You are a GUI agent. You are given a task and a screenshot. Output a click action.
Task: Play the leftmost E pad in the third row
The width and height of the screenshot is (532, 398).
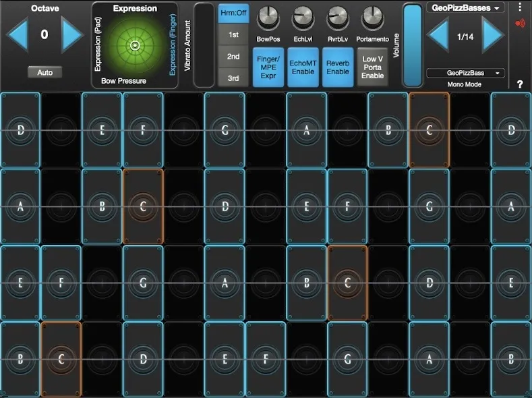pyautogui.click(x=20, y=283)
